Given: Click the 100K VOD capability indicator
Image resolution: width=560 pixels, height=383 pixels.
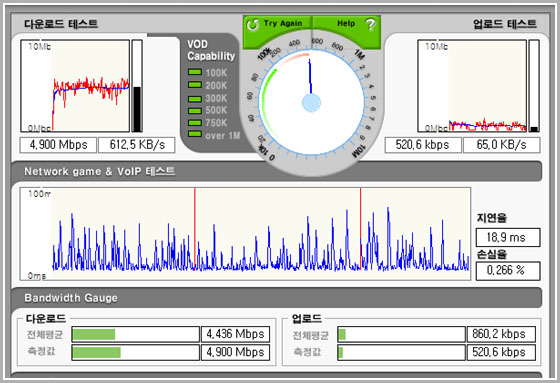Looking at the screenshot, I should pos(195,72).
